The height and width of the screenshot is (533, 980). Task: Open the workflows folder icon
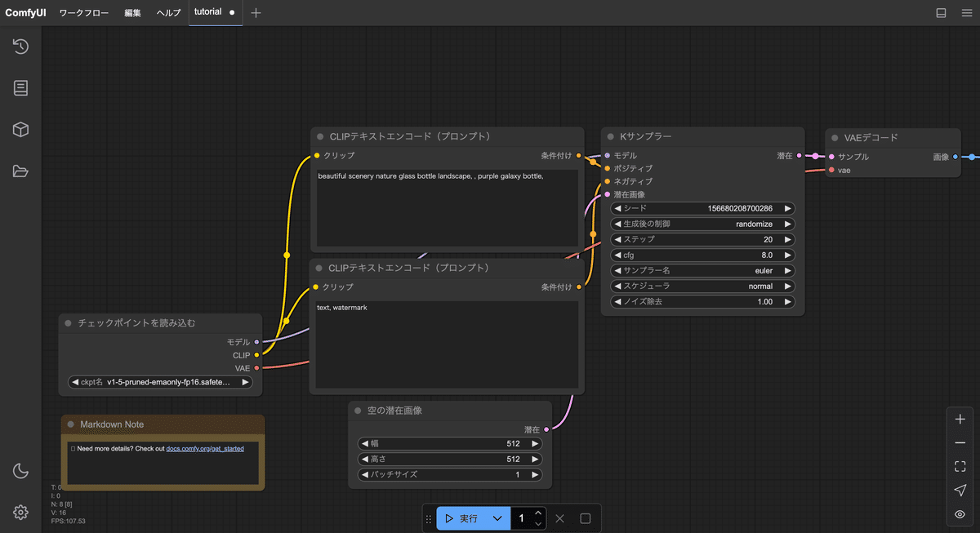click(20, 171)
